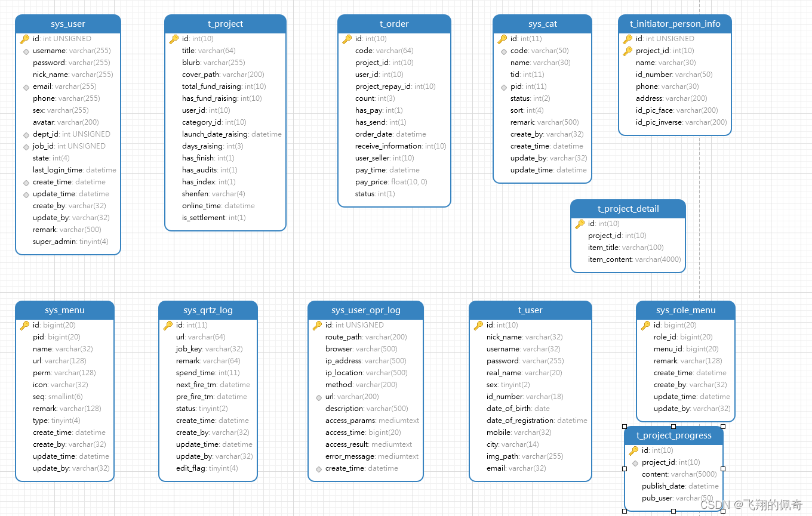Click id_number field in t_initiator_person_info
This screenshot has height=516, width=812.
[x=675, y=75]
